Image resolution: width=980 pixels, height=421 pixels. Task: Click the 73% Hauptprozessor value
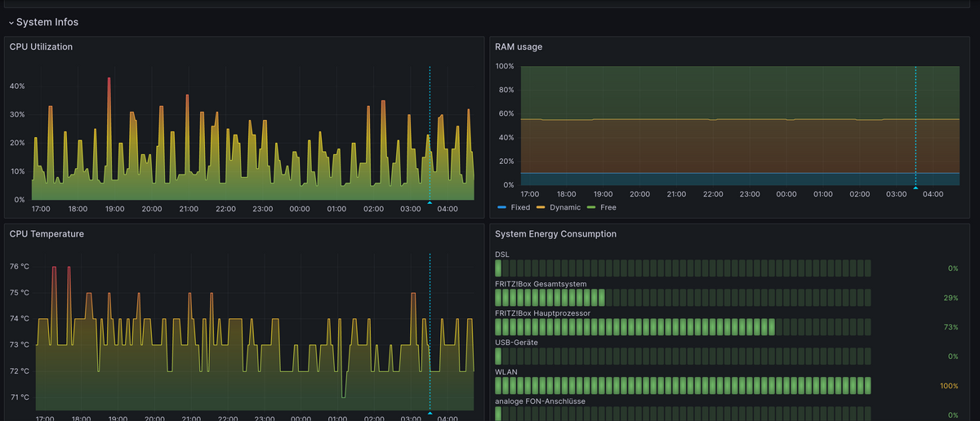(951, 327)
